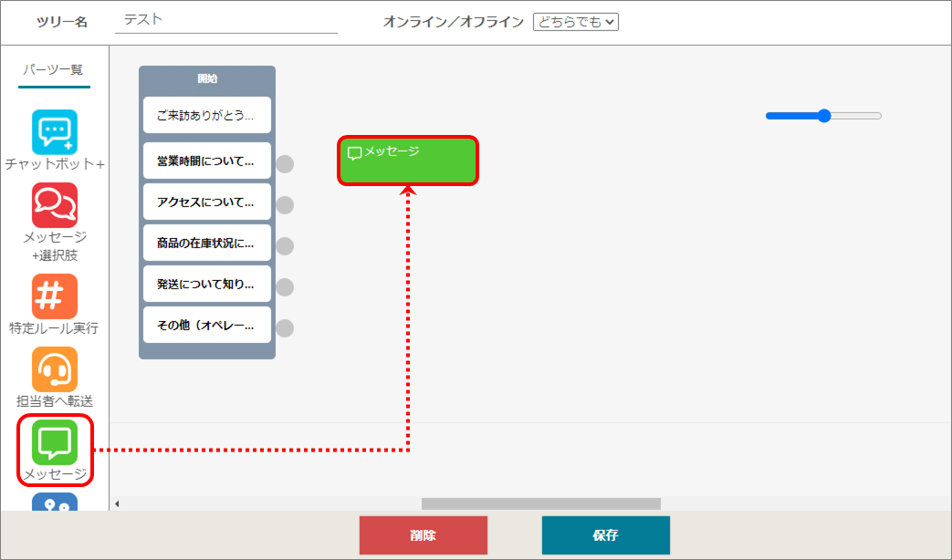Viewport: 952px width, 560px height.
Task: Select the ご来訪ありがとう... item
Action: point(207,115)
